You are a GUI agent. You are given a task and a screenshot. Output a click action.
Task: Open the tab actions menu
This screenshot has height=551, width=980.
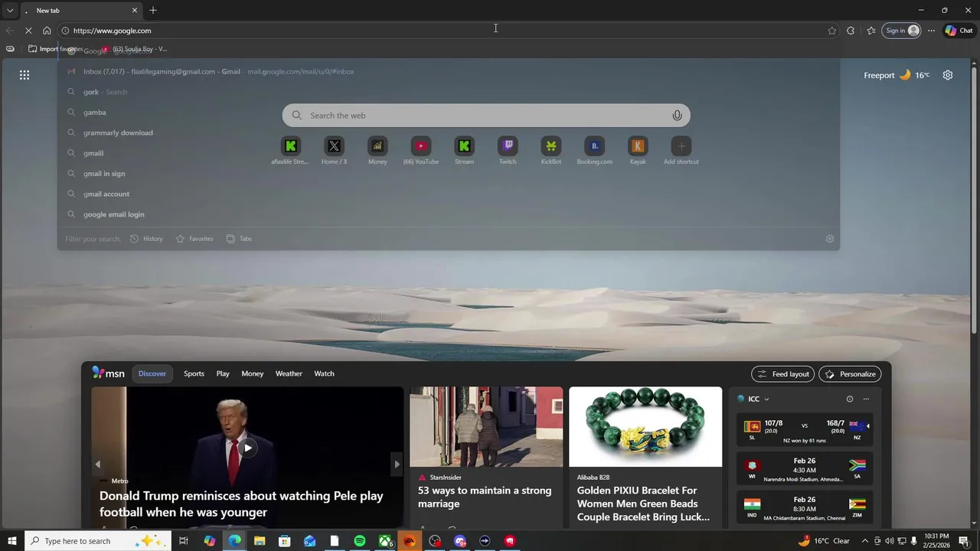click(x=10, y=11)
